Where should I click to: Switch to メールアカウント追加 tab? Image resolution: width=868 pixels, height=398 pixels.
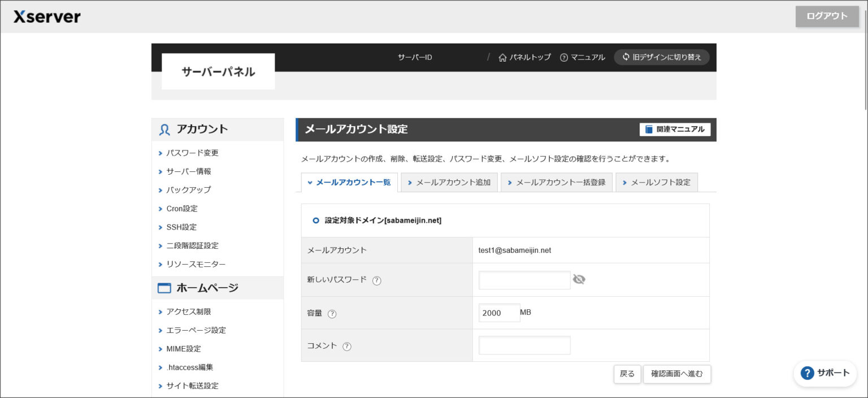pyautogui.click(x=449, y=183)
